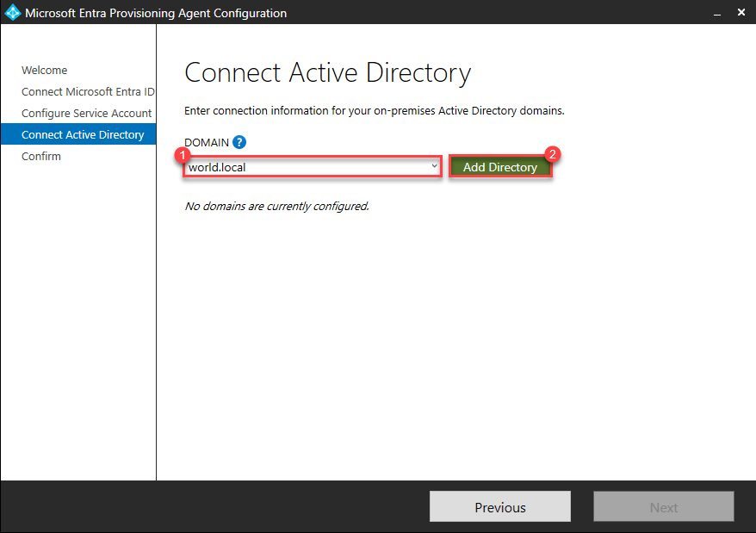Close the Provisioning Agent Configuration window

click(741, 12)
